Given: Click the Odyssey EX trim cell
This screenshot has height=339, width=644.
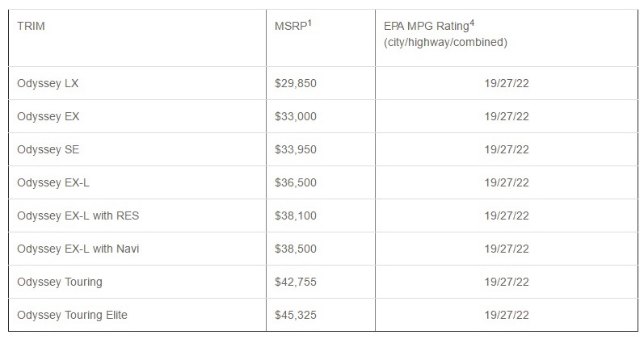Looking at the screenshot, I should click(48, 116).
